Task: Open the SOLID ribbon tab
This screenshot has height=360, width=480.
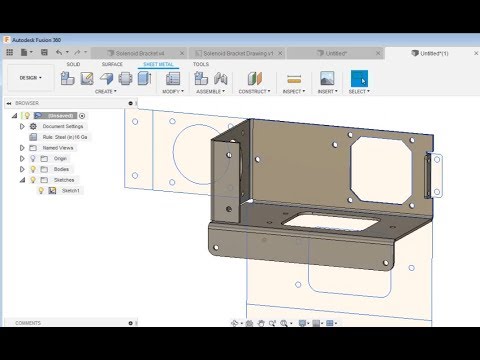Action: pos(73,64)
